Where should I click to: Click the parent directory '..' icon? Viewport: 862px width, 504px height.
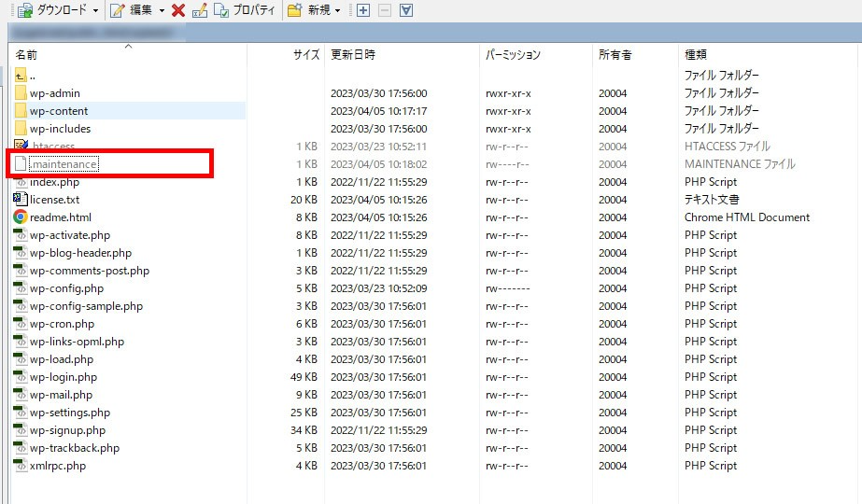point(21,76)
